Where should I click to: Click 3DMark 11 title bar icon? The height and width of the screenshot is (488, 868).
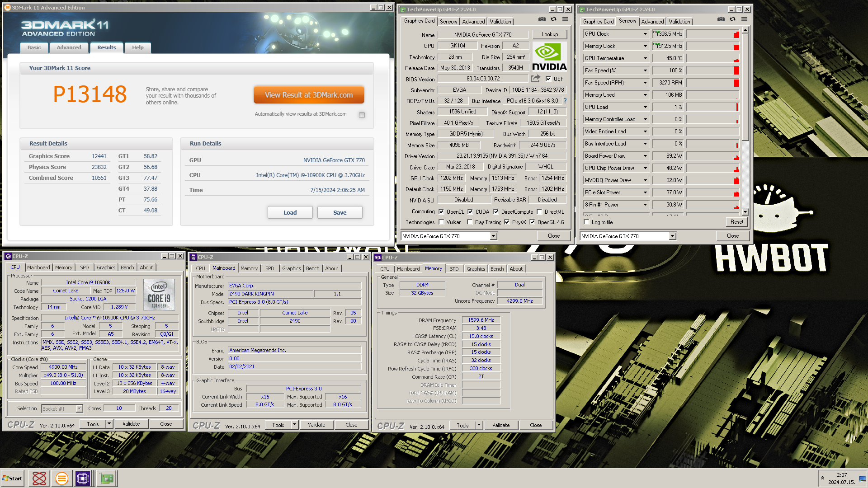click(x=7, y=7)
